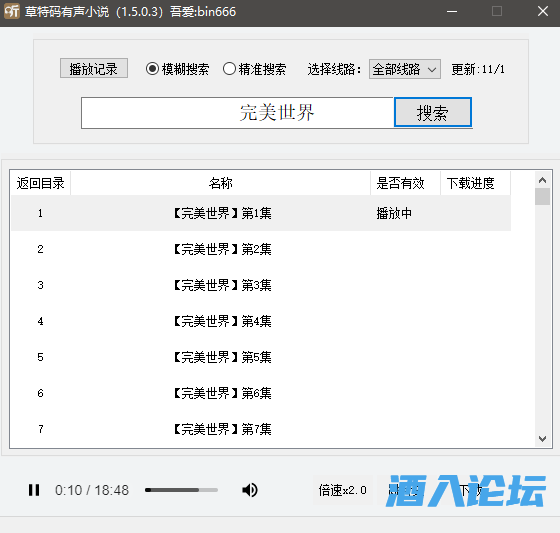Click scrollbar up arrow in episode list
Image resolution: width=560 pixels, height=533 pixels.
[542, 180]
